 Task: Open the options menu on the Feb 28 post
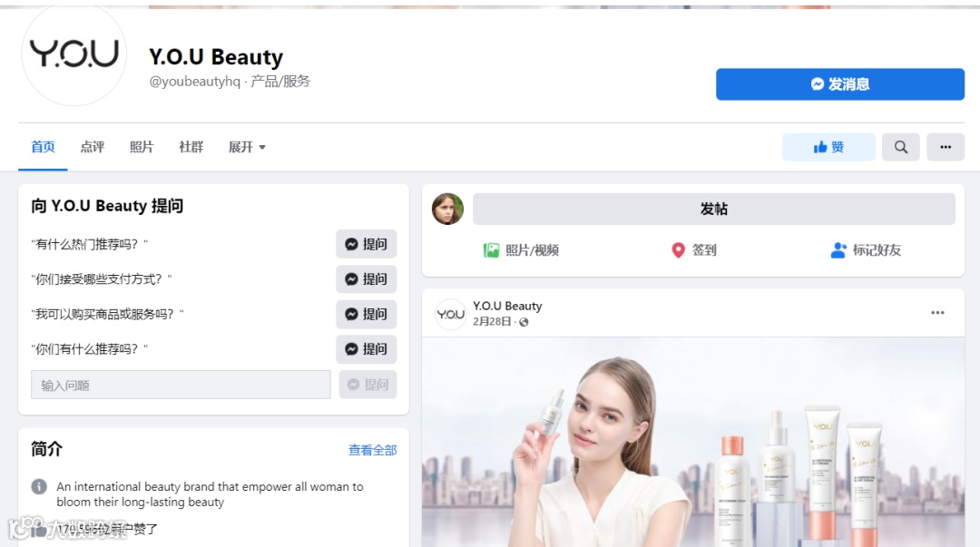pos(937,312)
